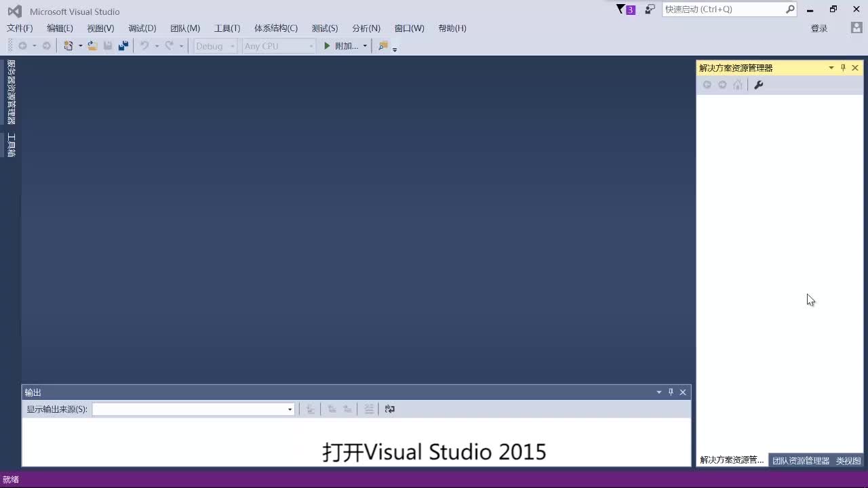Click the account avatar icon

[856, 28]
